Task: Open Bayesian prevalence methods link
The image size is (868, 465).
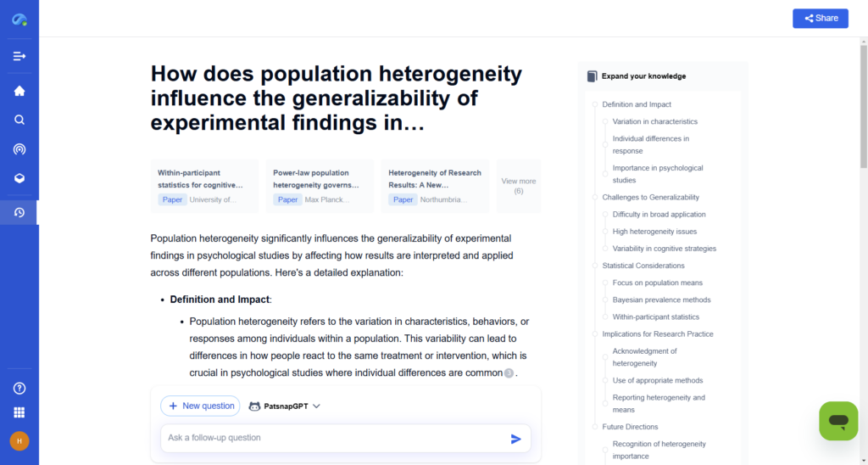Action: [x=661, y=300]
